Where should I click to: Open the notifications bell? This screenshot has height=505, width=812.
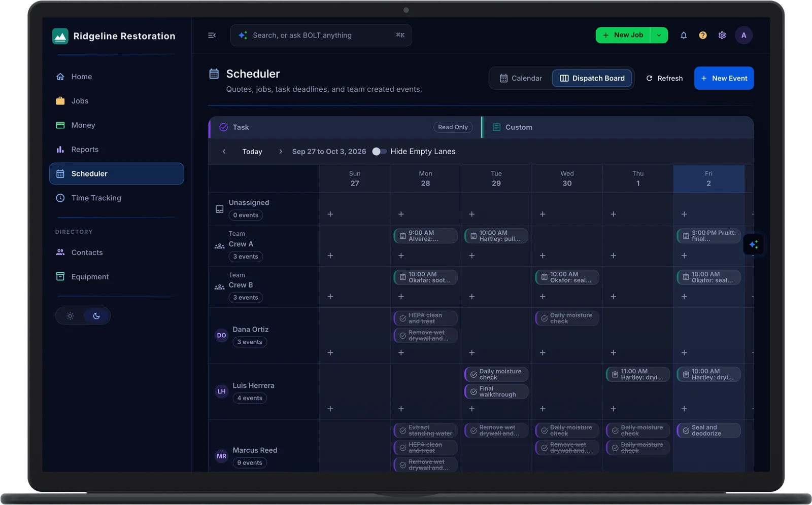(684, 35)
